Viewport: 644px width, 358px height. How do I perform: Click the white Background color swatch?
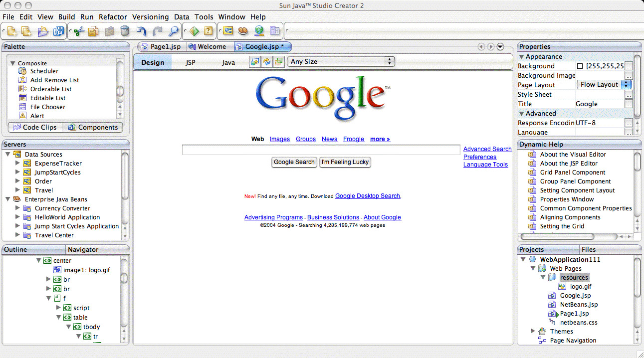point(580,66)
